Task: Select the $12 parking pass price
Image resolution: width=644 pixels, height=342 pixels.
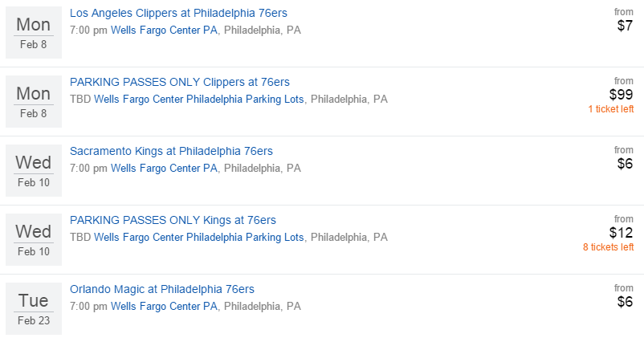Action: tap(621, 233)
